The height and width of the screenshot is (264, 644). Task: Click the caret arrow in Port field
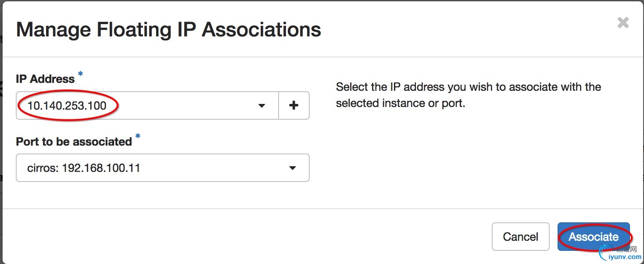[292, 168]
